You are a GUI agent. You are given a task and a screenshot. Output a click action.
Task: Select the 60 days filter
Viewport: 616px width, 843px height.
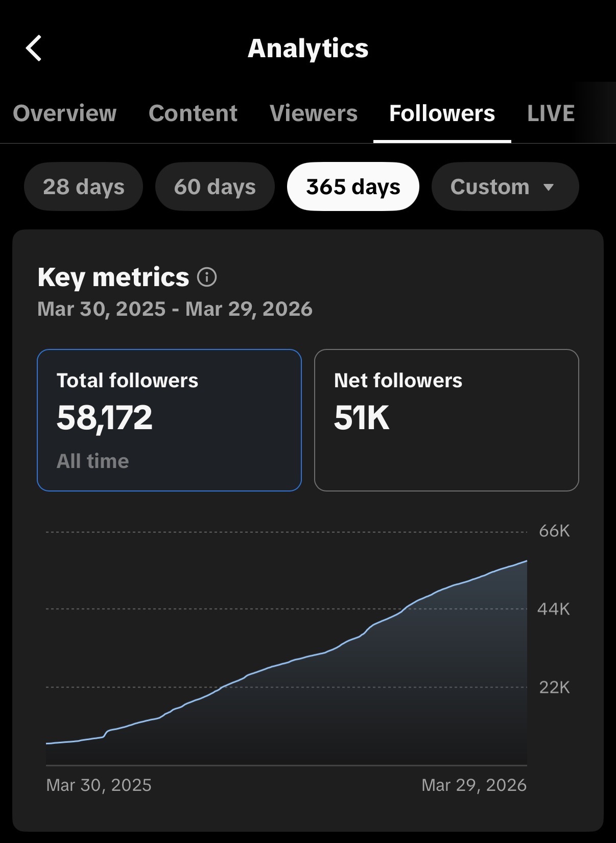pyautogui.click(x=215, y=186)
